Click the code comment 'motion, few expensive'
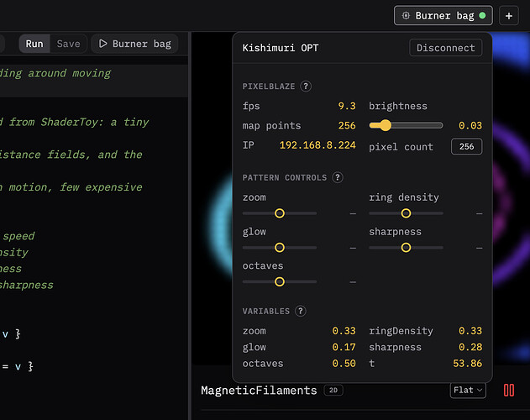 point(76,187)
